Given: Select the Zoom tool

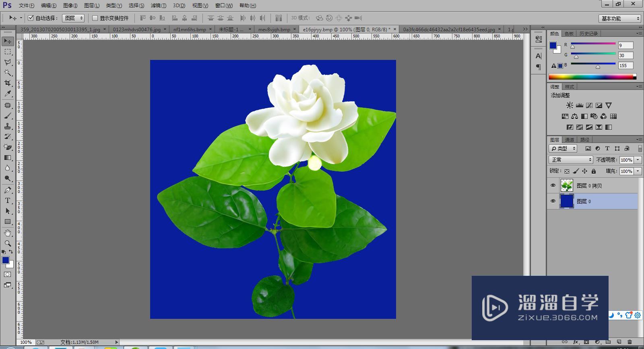Looking at the screenshot, I should [7, 244].
